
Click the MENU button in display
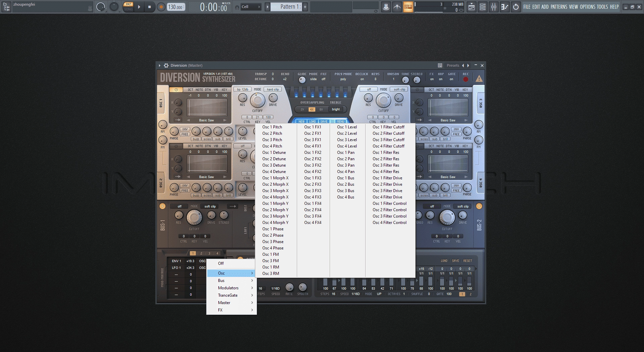(340, 121)
